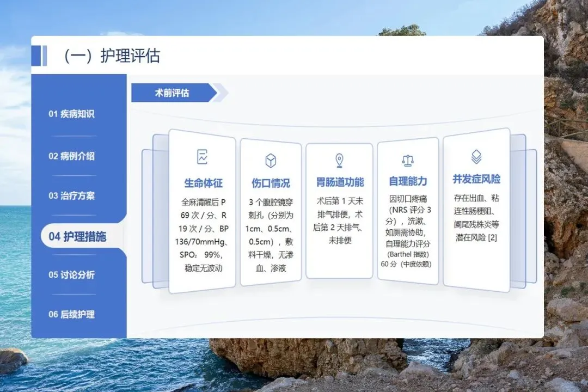Select the highlighted 04 护理措施 item

[78, 237]
